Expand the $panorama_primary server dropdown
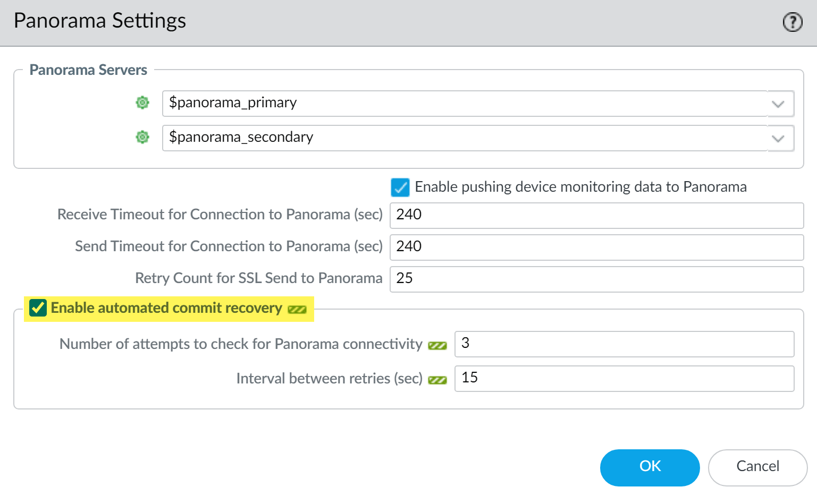Screen dimensions: 817x504 (x=778, y=104)
